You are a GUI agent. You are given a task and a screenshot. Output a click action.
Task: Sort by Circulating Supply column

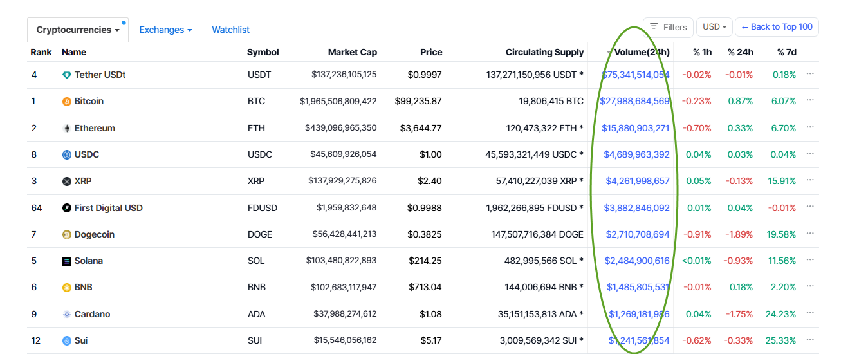pyautogui.click(x=544, y=52)
